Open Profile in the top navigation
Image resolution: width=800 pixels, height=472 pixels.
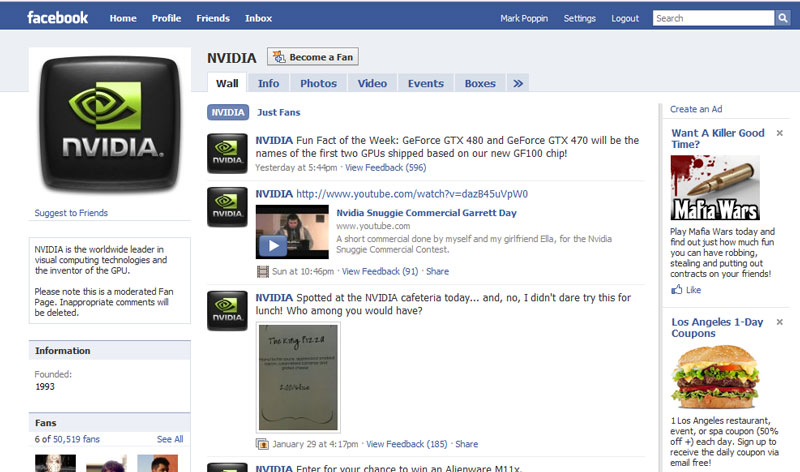click(x=166, y=18)
